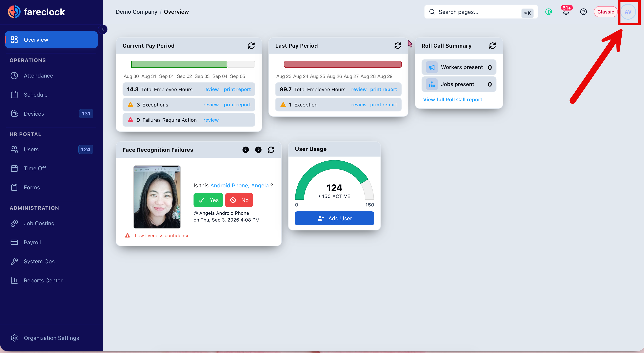Viewport: 644px width, 353px height.
Task: Open View full Roll Call report
Action: tap(452, 100)
